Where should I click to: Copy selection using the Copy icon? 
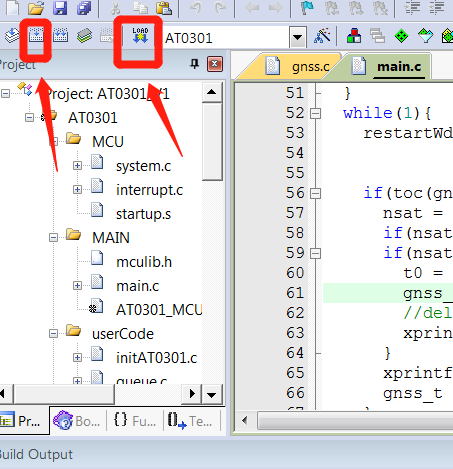pos(140,8)
